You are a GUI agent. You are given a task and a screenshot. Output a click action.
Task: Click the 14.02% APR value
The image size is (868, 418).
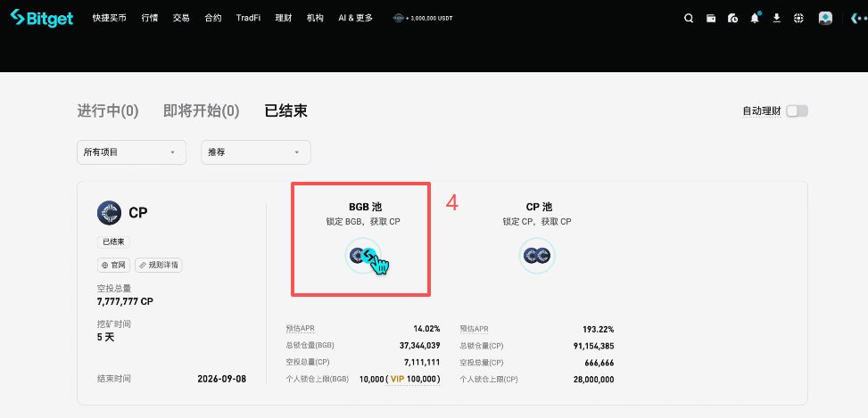click(426, 329)
